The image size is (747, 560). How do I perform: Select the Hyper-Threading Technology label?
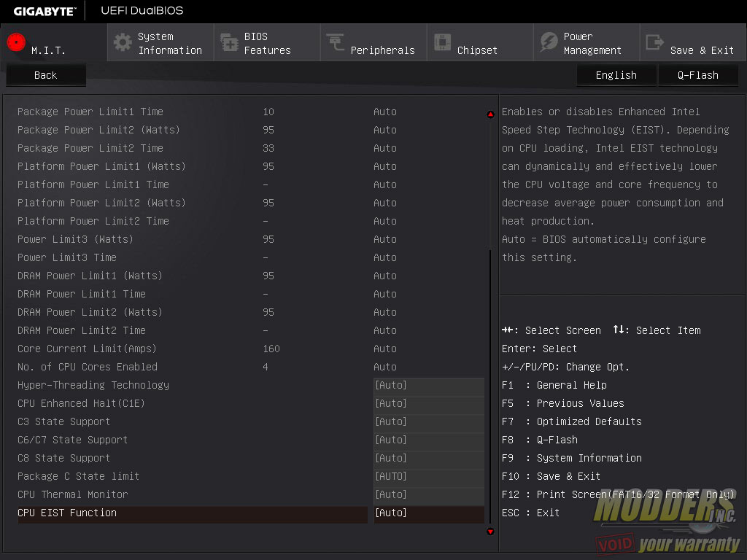(93, 385)
